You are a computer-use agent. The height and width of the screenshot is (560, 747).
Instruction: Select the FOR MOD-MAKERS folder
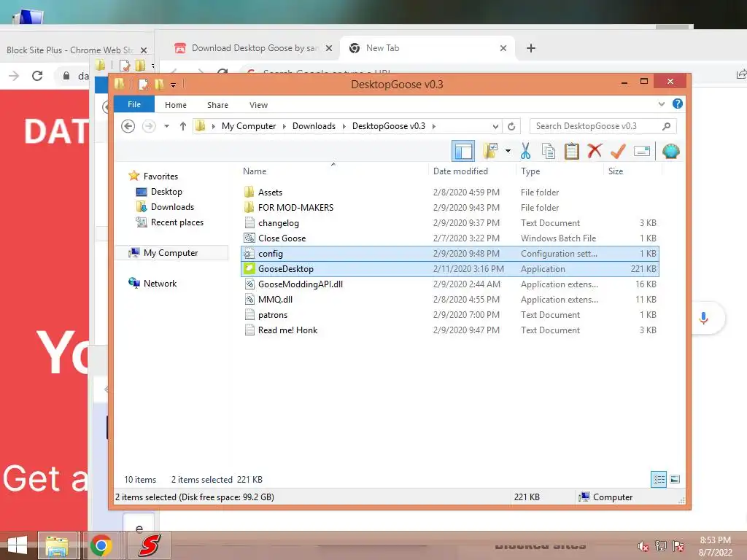pos(295,208)
